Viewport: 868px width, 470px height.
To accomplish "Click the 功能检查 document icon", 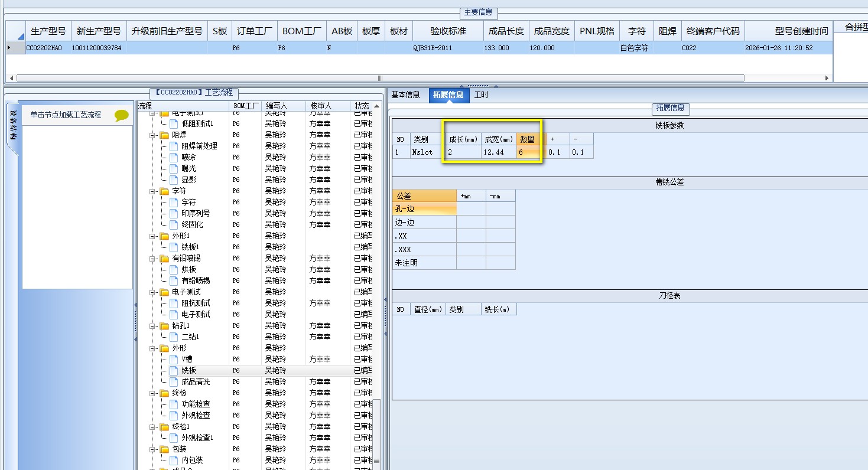I will pyautogui.click(x=174, y=404).
